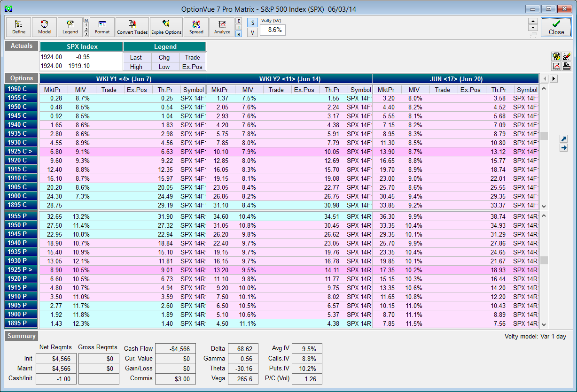Click the eraser clear icon
This screenshot has width=577, height=392.
pos(566,56)
